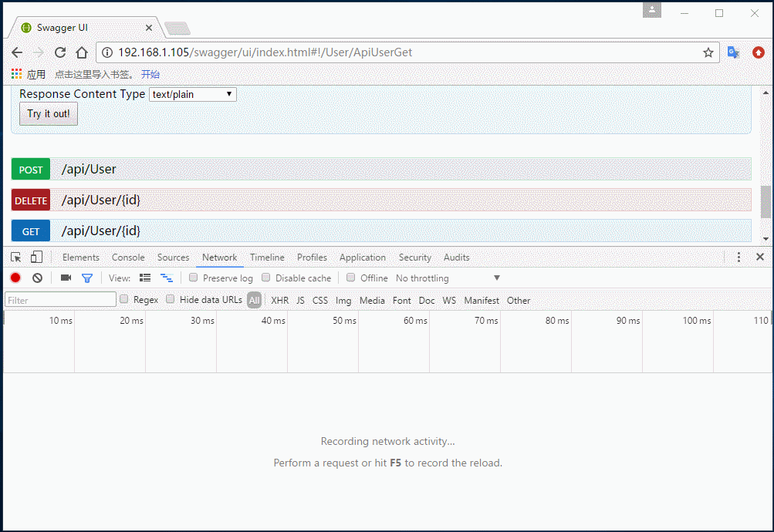774x532 pixels.
Task: Toggle the network overview waterfall icon
Action: tap(166, 278)
